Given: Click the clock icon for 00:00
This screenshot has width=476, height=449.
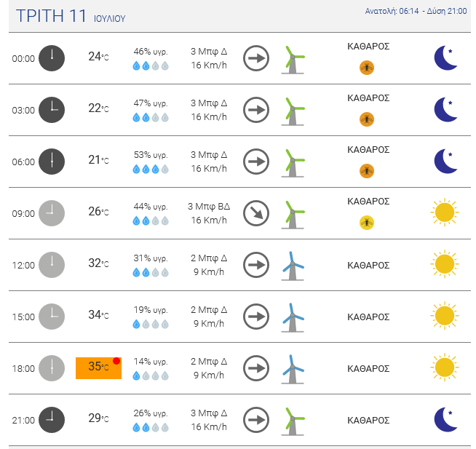Looking at the screenshot, I should (52, 58).
